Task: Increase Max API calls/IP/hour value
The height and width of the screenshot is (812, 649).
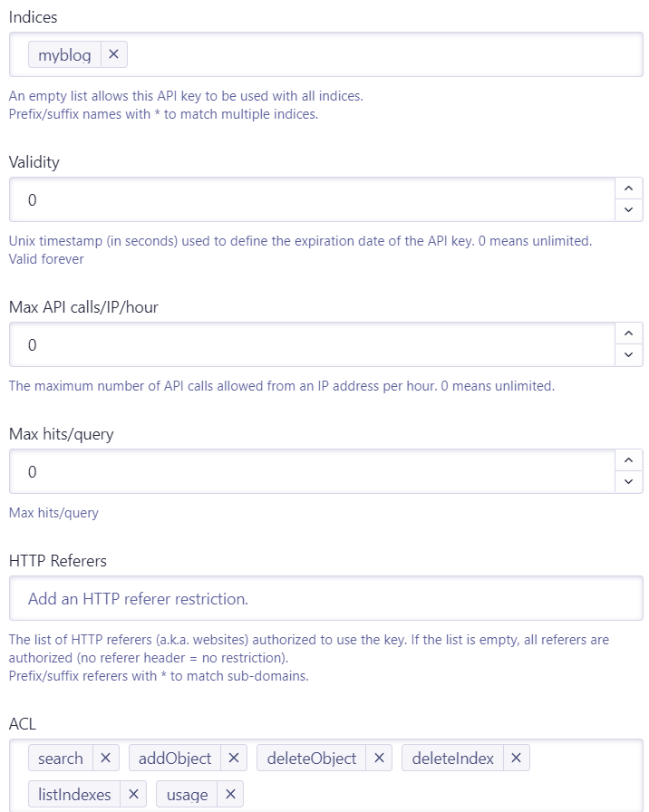Action: click(628, 333)
